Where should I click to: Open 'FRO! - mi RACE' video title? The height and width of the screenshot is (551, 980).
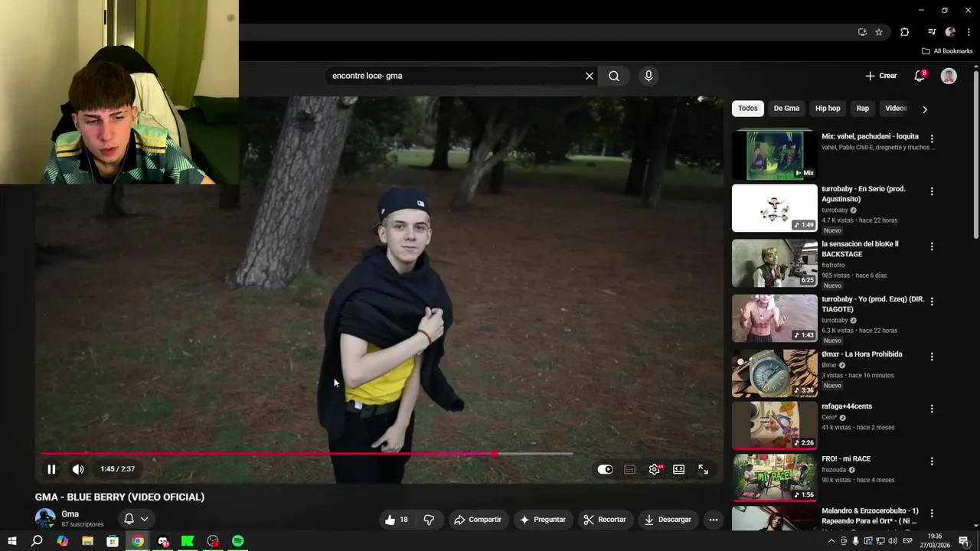(846, 459)
